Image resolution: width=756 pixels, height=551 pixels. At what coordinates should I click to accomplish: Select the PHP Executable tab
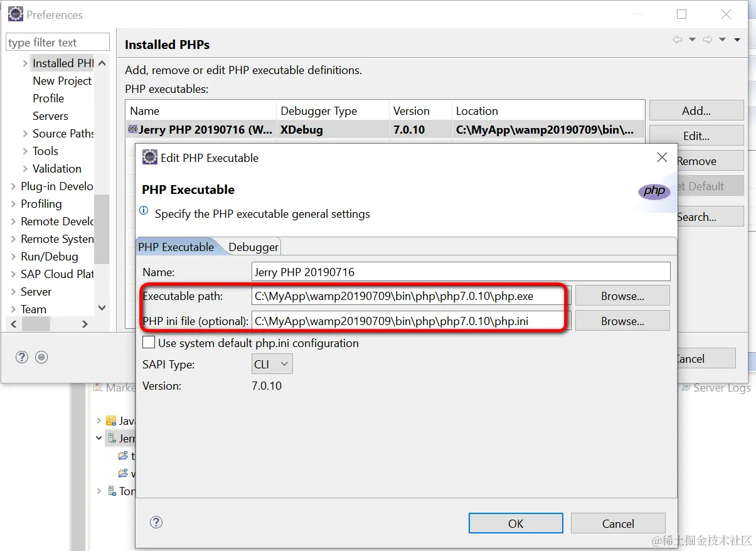point(176,247)
